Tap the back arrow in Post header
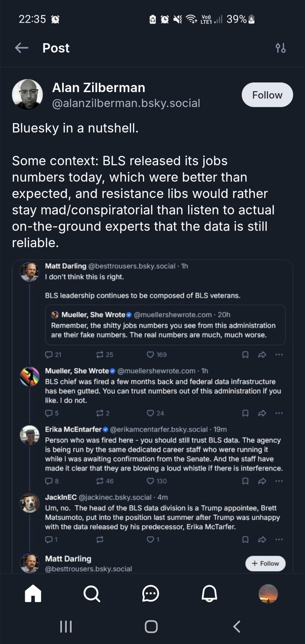This screenshot has height=644, width=305. pos(22,48)
